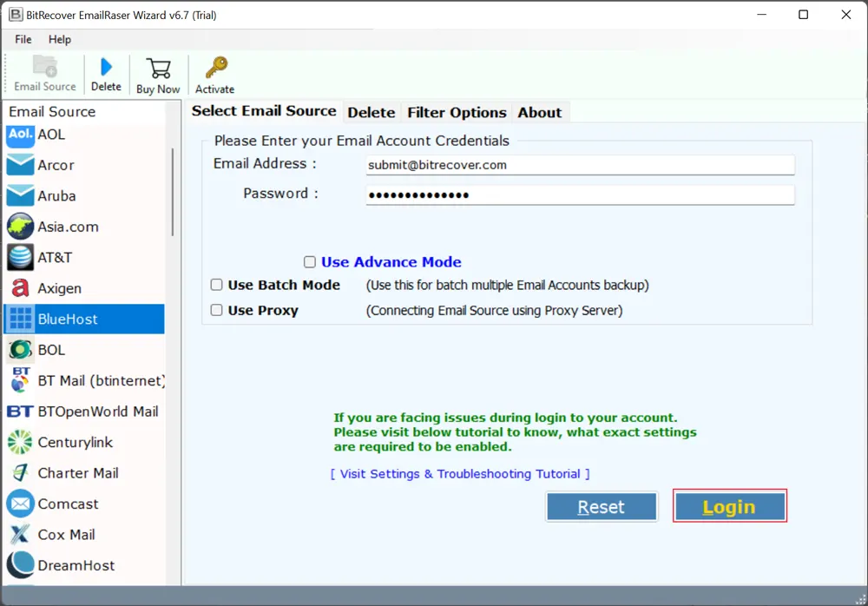The height and width of the screenshot is (606, 868).
Task: Switch to the Delete tab
Action: (372, 113)
